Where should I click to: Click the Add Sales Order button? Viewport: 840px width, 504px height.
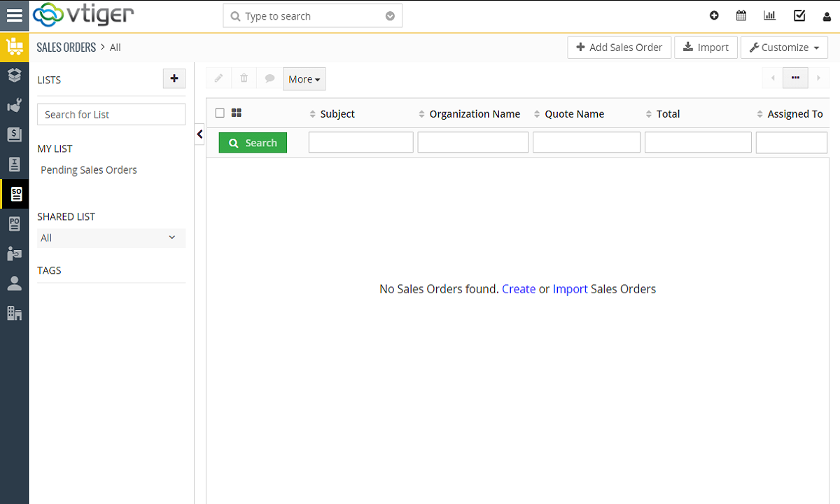619,48
